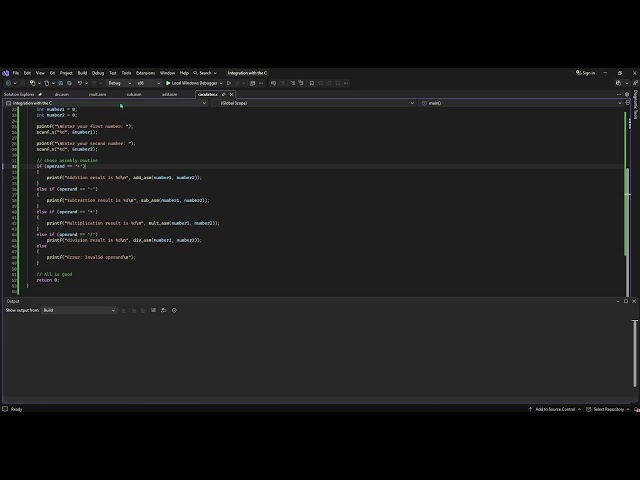This screenshot has height=480, width=640.
Task: Click Add to Source Control
Action: (555, 409)
